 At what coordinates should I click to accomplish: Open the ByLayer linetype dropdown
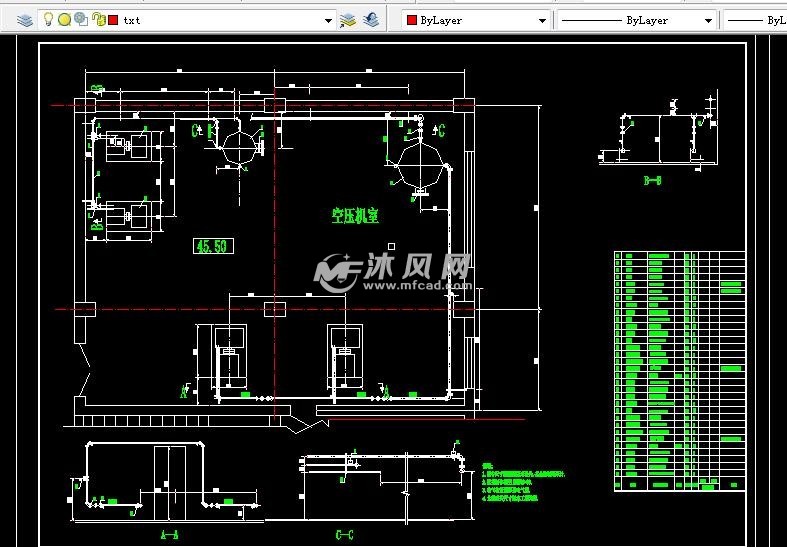point(708,20)
